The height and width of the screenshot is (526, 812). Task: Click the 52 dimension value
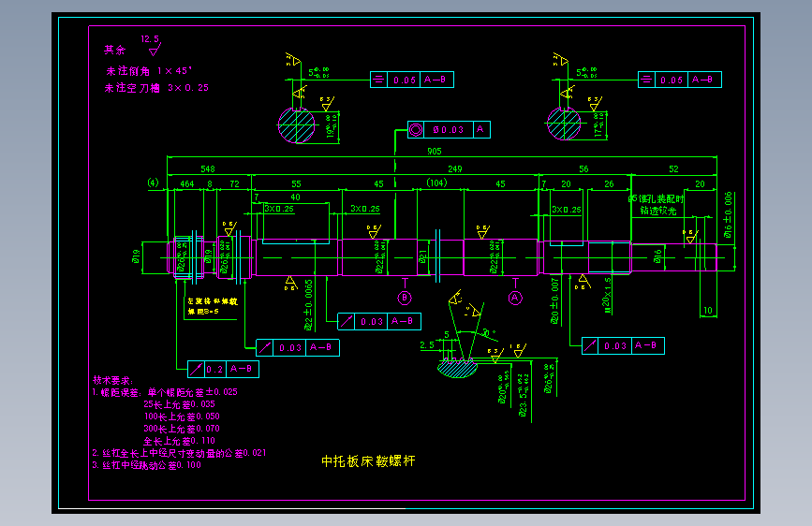[x=673, y=168]
